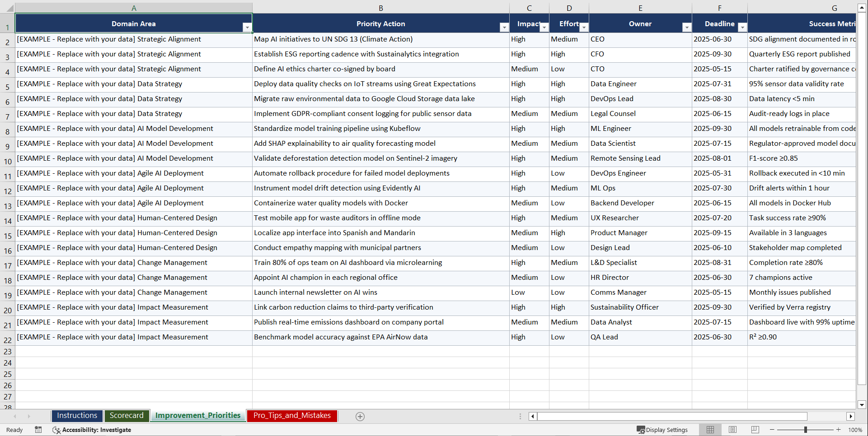
Task: Zoom out using the minus icon
Action: [772, 430]
